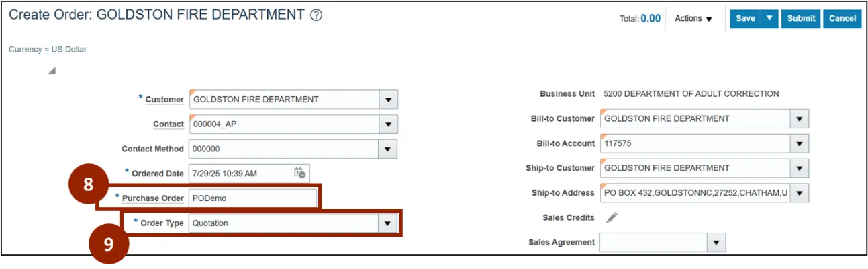Expand the Contact dropdown
The height and width of the screenshot is (269, 868).
coord(388,124)
